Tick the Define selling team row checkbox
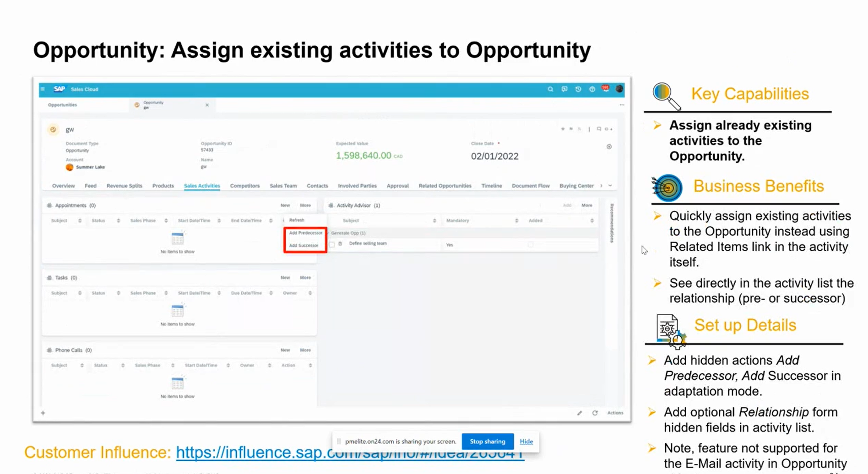 tap(332, 244)
